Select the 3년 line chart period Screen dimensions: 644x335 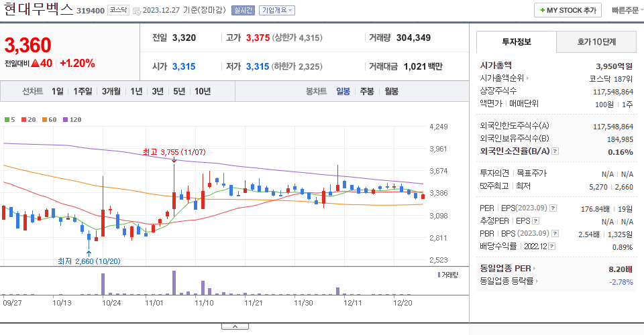click(158, 91)
